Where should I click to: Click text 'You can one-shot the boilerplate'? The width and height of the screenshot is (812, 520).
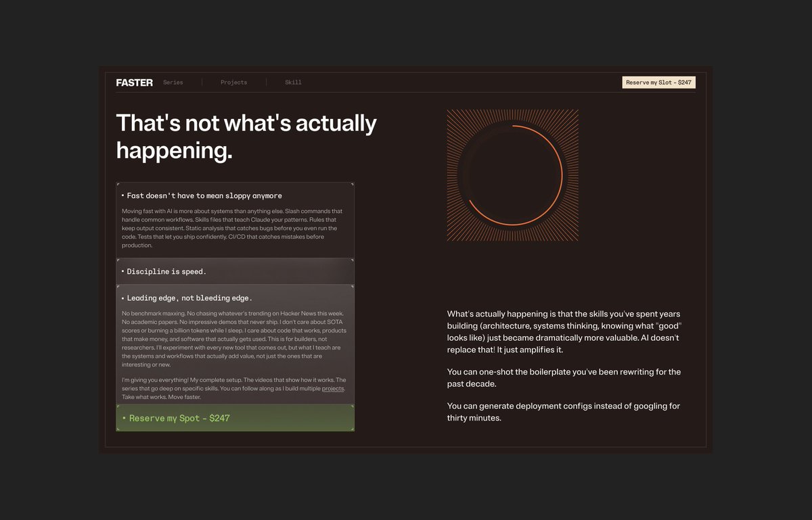(x=564, y=378)
